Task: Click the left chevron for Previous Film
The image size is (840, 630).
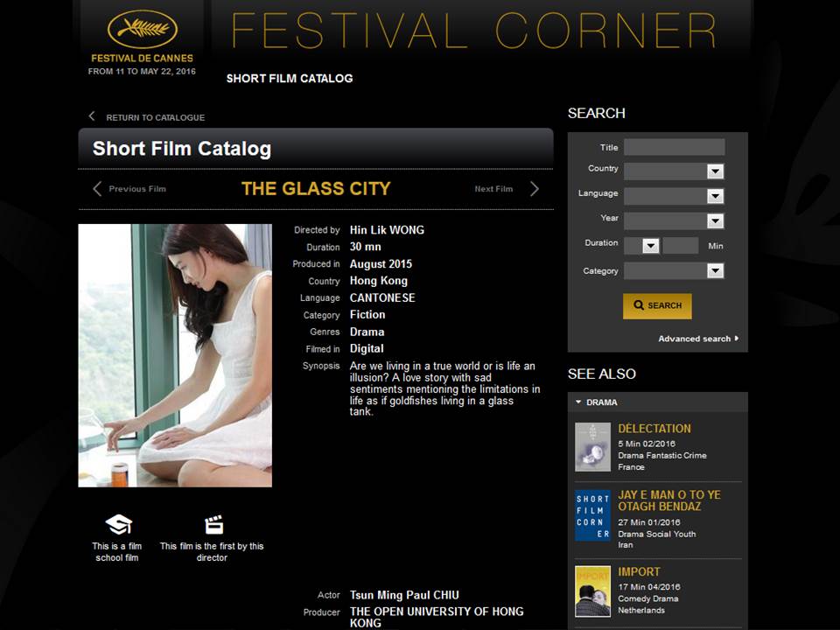Action: (x=97, y=189)
